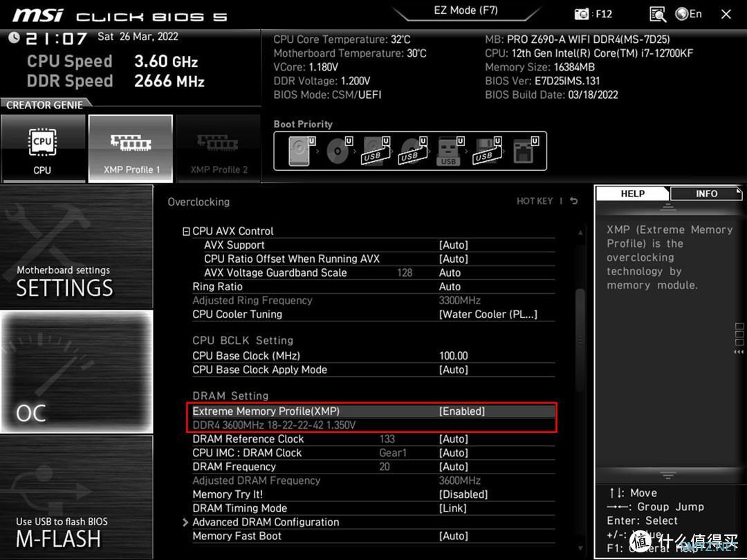Open the Motherboard SETTINGS section
The image size is (747, 560).
click(x=76, y=247)
